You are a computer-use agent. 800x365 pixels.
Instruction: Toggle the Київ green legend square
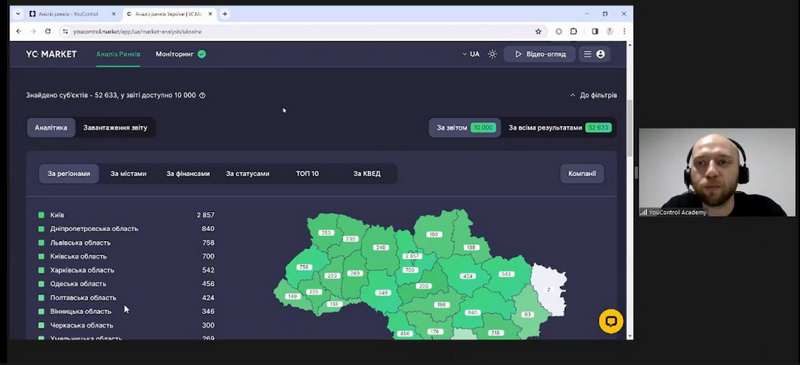tap(41, 215)
